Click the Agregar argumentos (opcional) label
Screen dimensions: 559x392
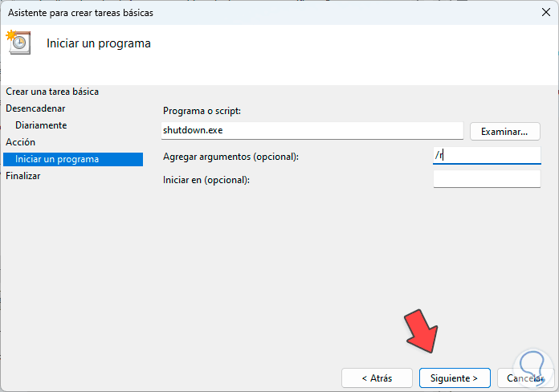[231, 157]
